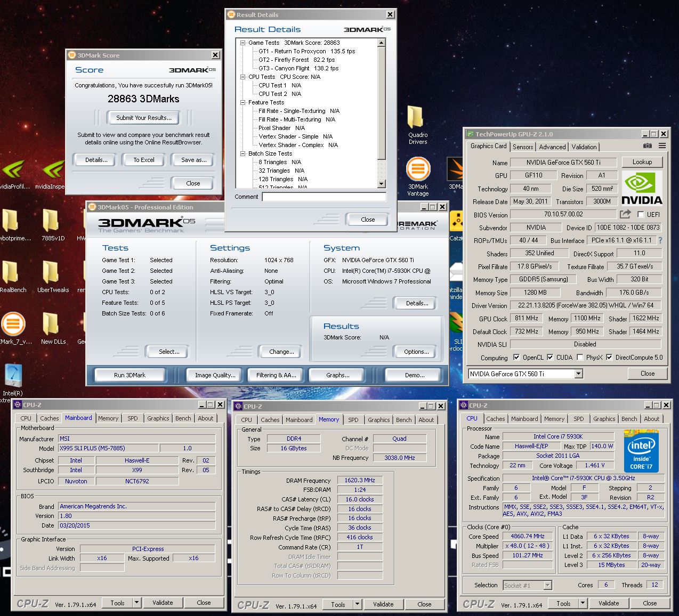Image resolution: width=679 pixels, height=616 pixels.
Task: Open the Quadro Drivers folder
Action: (x=417, y=125)
